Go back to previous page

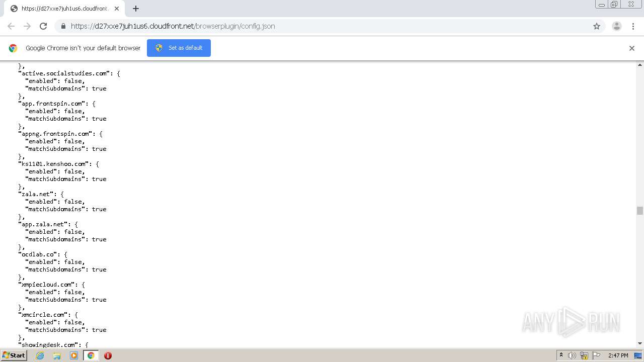[11, 26]
